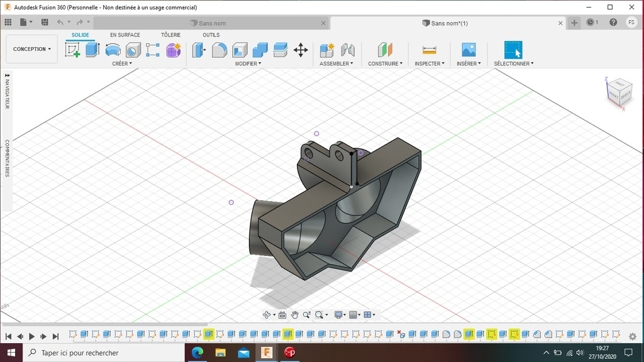This screenshot has width=644, height=362.
Task: Expand the ASSEMBLER menu
Action: point(336,63)
